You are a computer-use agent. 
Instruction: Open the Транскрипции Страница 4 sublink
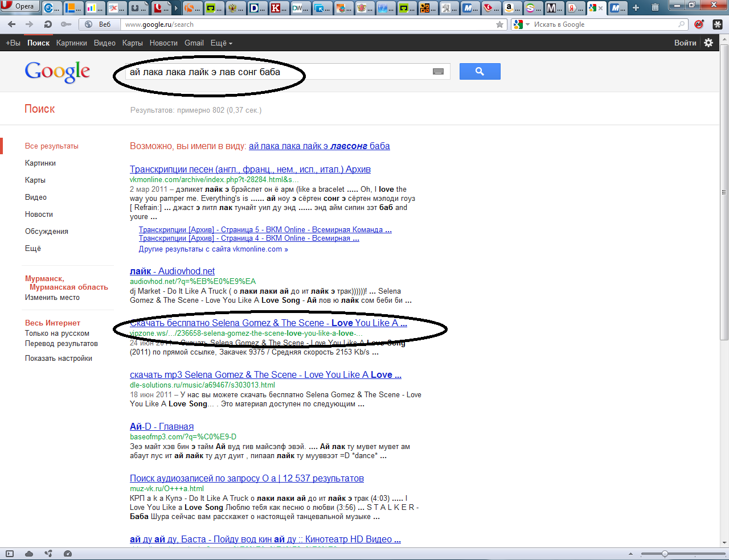click(249, 238)
